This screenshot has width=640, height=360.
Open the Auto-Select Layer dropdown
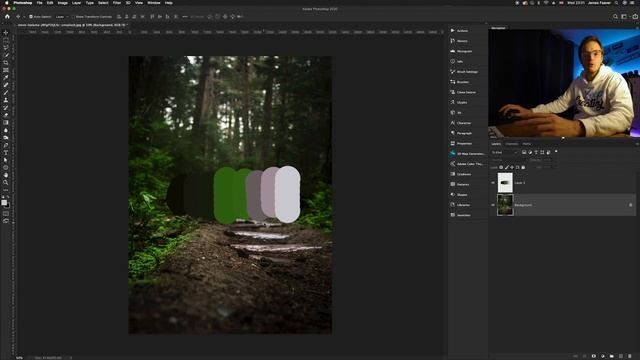[62, 17]
